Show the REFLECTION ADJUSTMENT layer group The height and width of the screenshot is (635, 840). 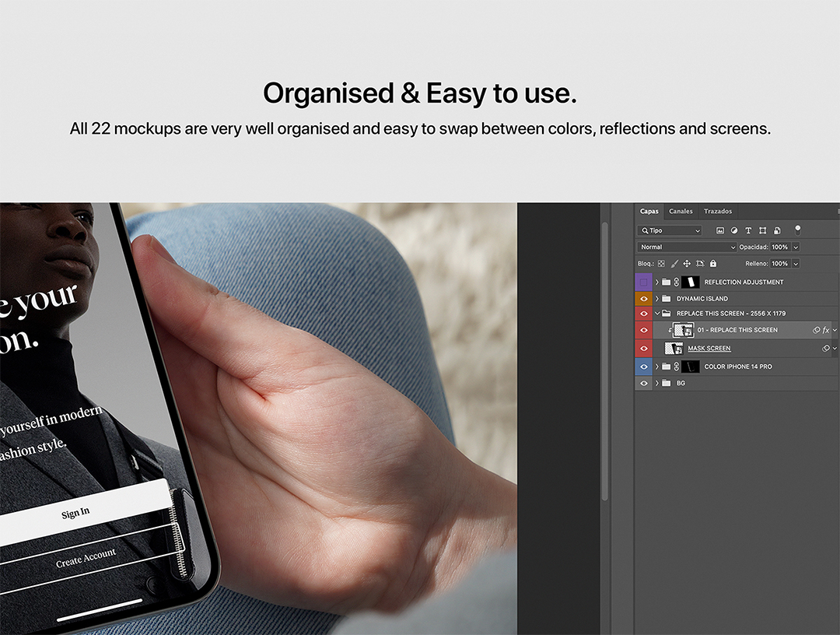643,282
